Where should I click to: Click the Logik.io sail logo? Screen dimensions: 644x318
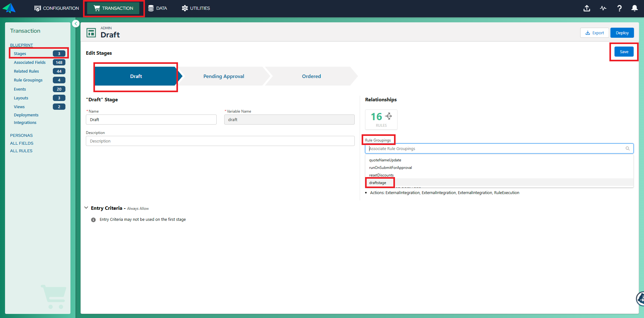(x=9, y=8)
